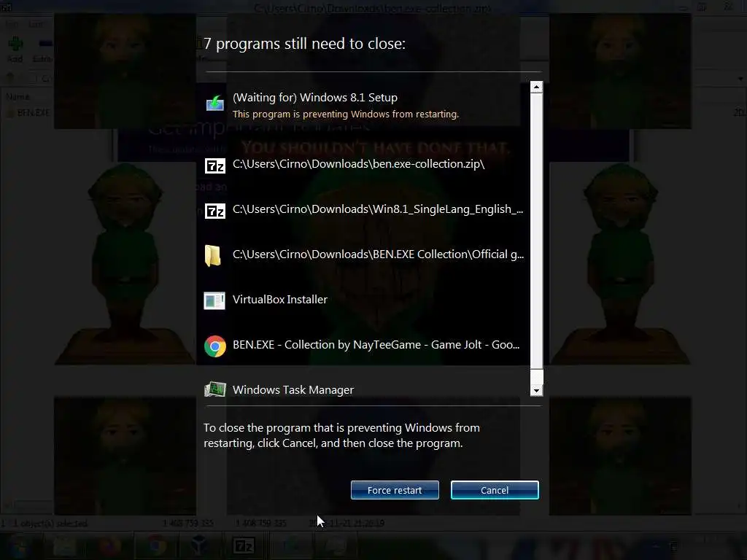Click 'This program is preventing Windows from restarting.'
The image size is (747, 560).
tap(345, 114)
